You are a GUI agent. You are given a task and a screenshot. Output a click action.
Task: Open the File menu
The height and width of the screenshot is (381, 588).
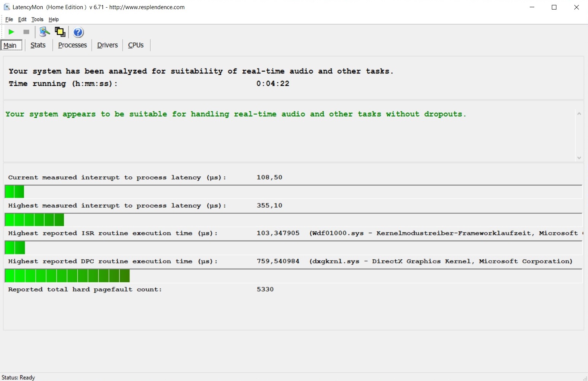point(9,19)
